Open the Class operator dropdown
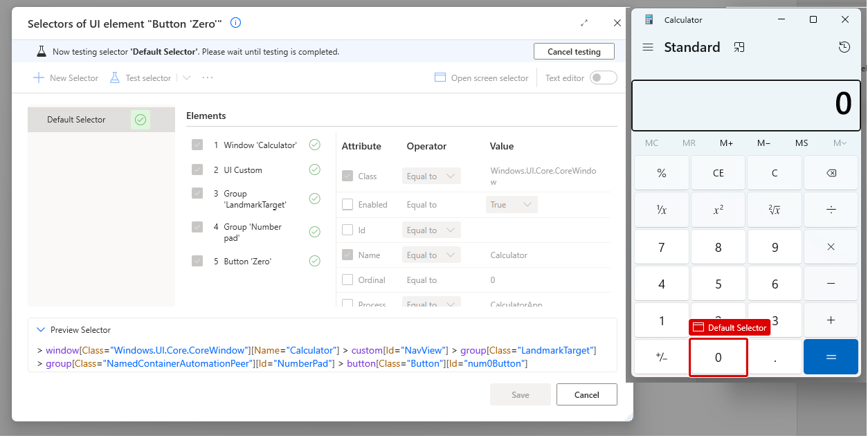 coord(431,176)
